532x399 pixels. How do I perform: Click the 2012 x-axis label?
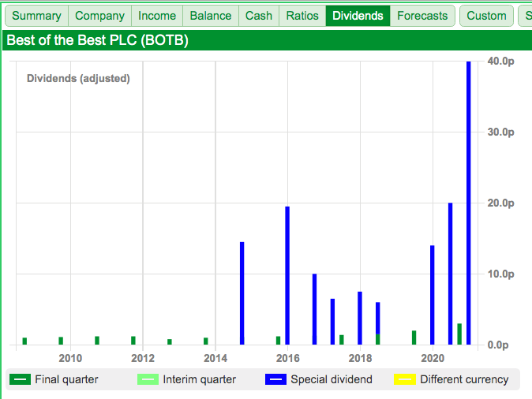[x=143, y=358]
